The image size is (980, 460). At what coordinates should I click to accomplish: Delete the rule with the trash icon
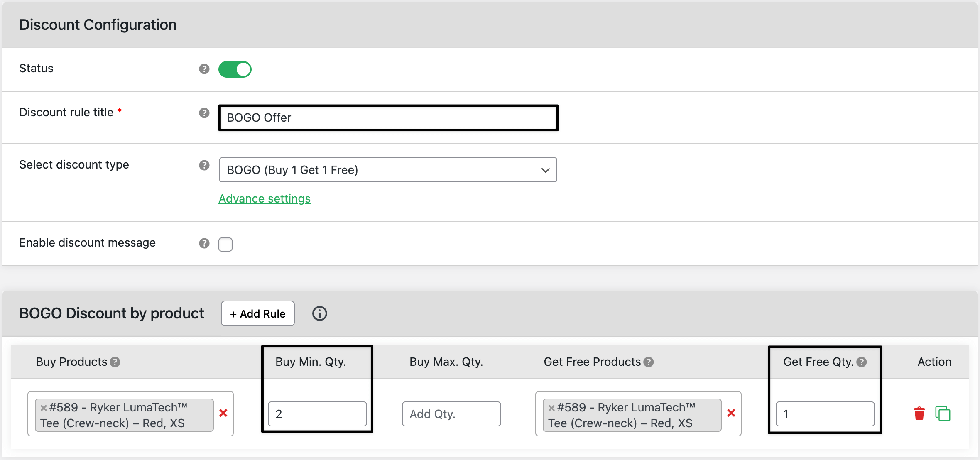click(x=919, y=414)
